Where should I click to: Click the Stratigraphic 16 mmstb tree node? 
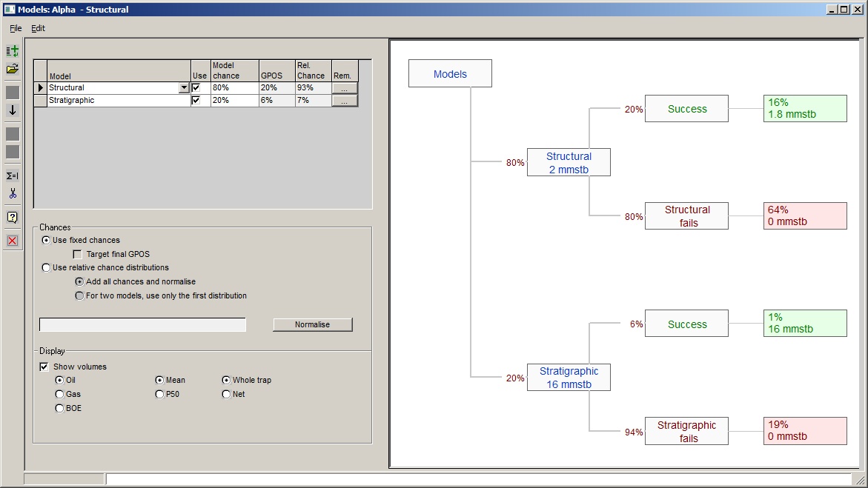pyautogui.click(x=569, y=377)
